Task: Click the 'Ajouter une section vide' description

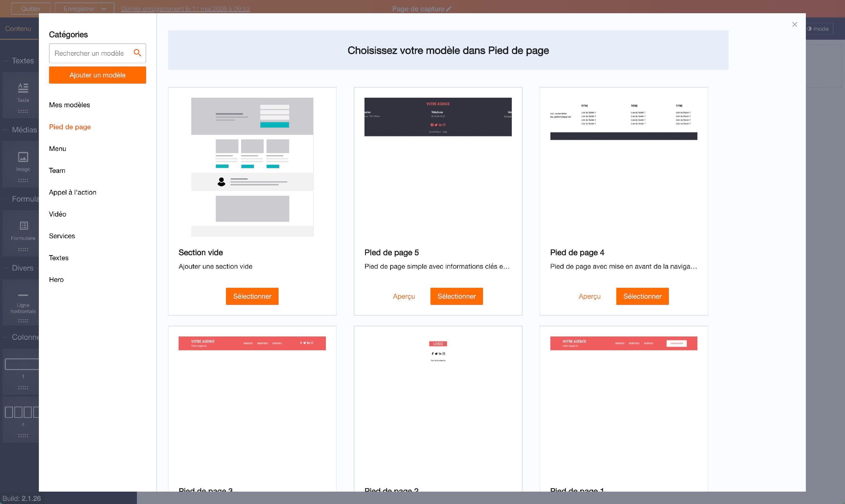Action: click(215, 266)
